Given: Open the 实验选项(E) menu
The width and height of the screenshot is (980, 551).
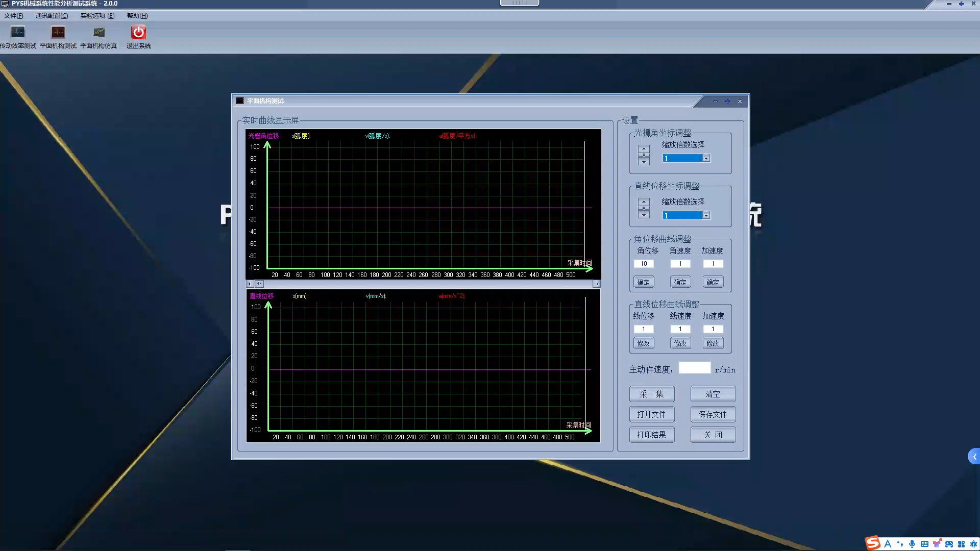Looking at the screenshot, I should tap(97, 16).
